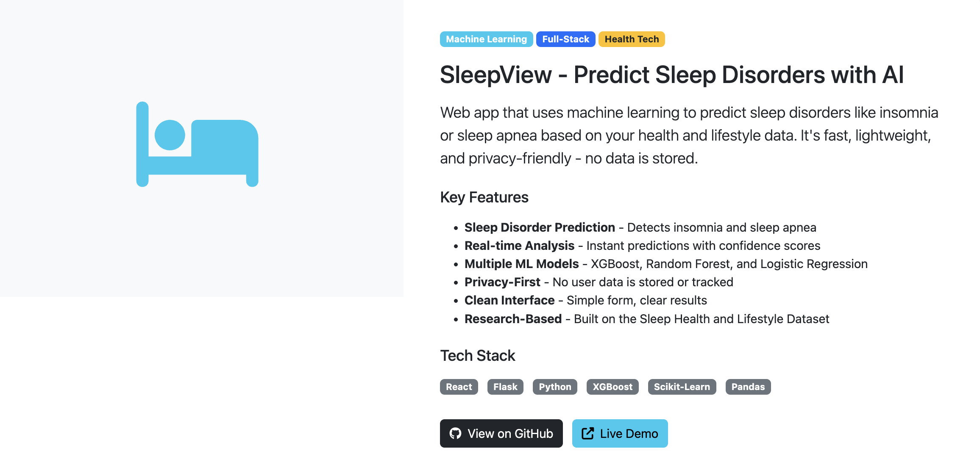Select the XGBoost tech stack badge
Screen dimensions: 980x476
click(x=612, y=387)
